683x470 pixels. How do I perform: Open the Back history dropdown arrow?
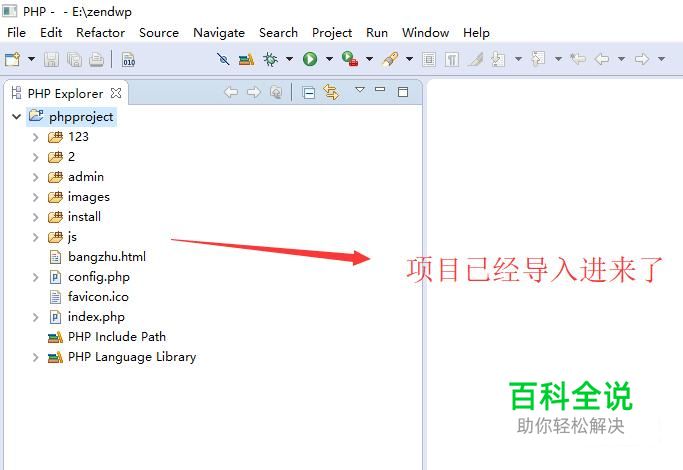pyautogui.click(x=622, y=59)
